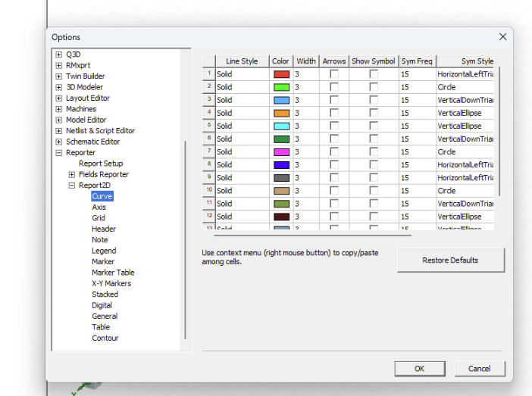Click the Line Style column header

(x=242, y=61)
